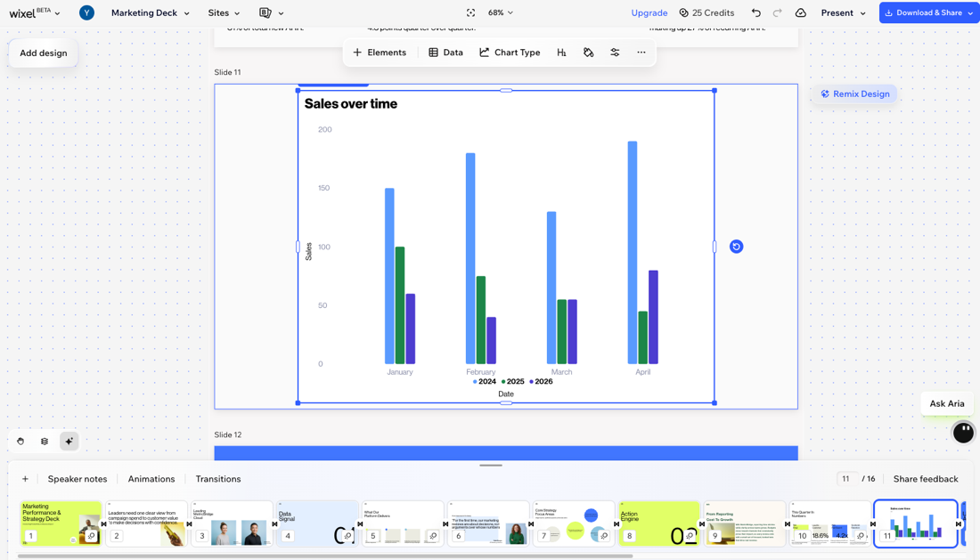
Task: Expand the Marketing Deck title dropdown
Action: click(x=150, y=12)
